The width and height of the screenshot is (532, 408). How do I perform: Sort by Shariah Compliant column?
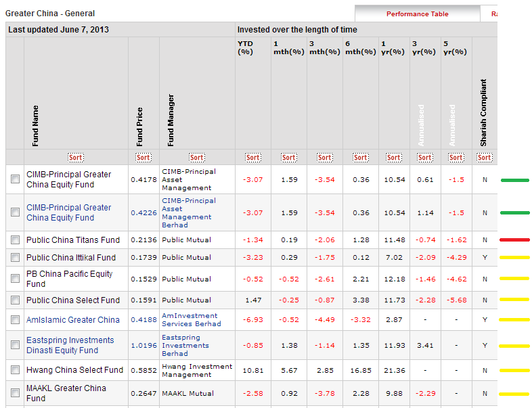pos(484,158)
